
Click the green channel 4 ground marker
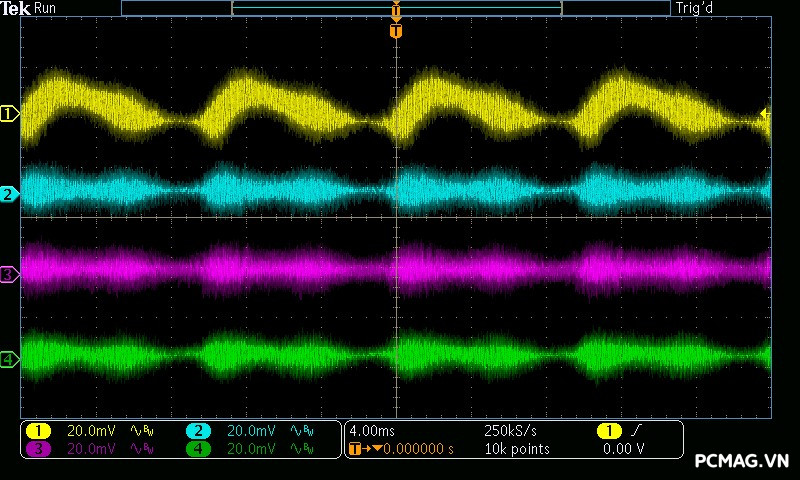pos(10,359)
